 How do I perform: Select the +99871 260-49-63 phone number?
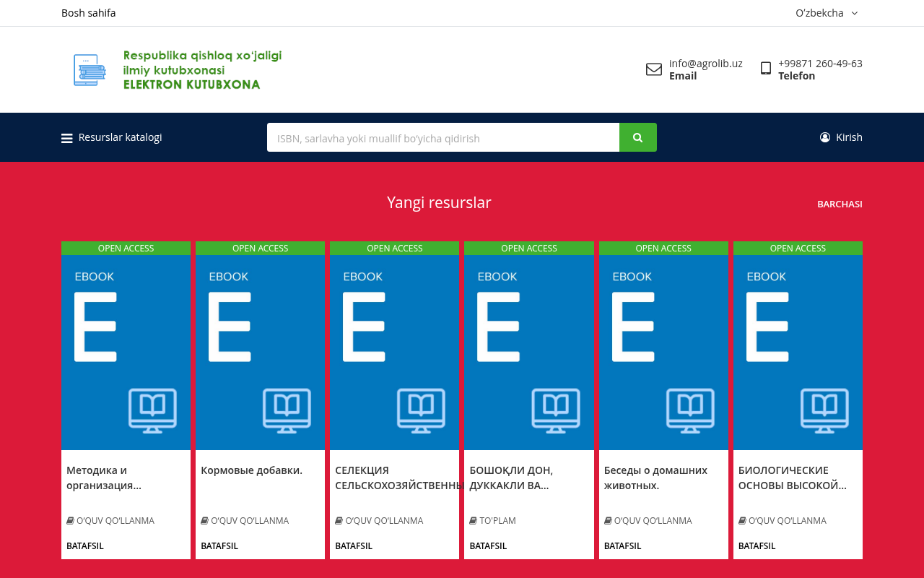820,64
